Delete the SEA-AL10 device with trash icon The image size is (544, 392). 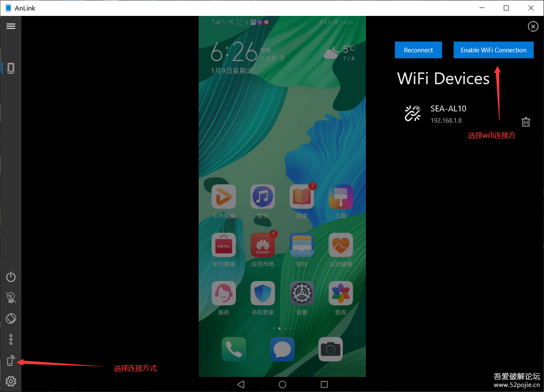pyautogui.click(x=526, y=122)
